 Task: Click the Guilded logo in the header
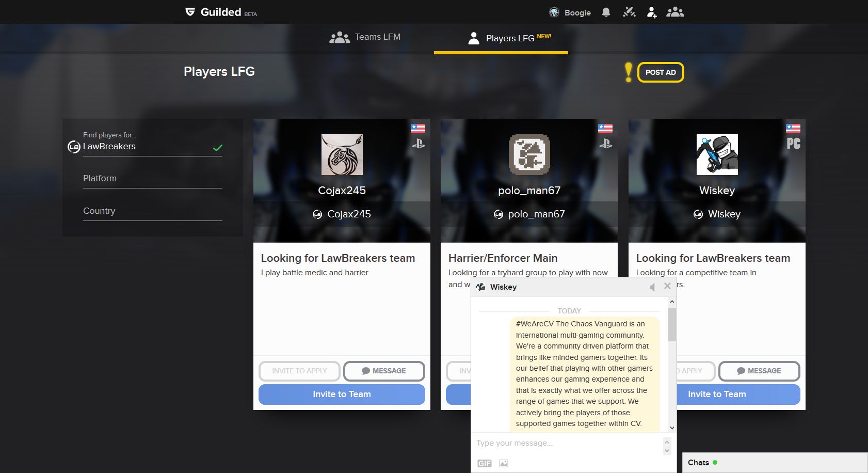pos(221,12)
